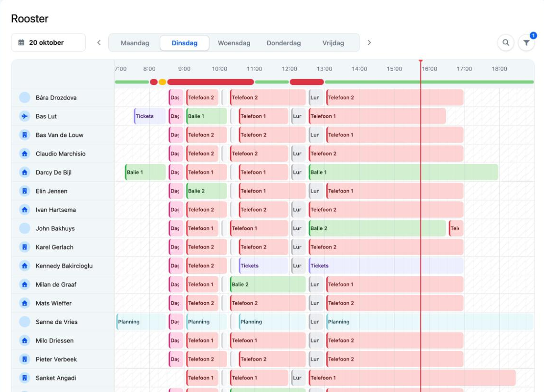This screenshot has width=544, height=392.
Task: Switch to the Woensdag tab
Action: coord(234,43)
